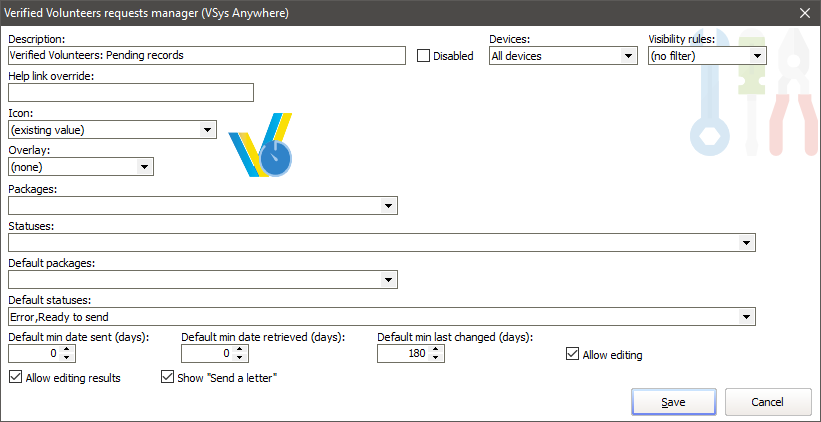Screen dimensions: 821x422
Task: Enable the Disabled checkbox
Action: point(423,56)
